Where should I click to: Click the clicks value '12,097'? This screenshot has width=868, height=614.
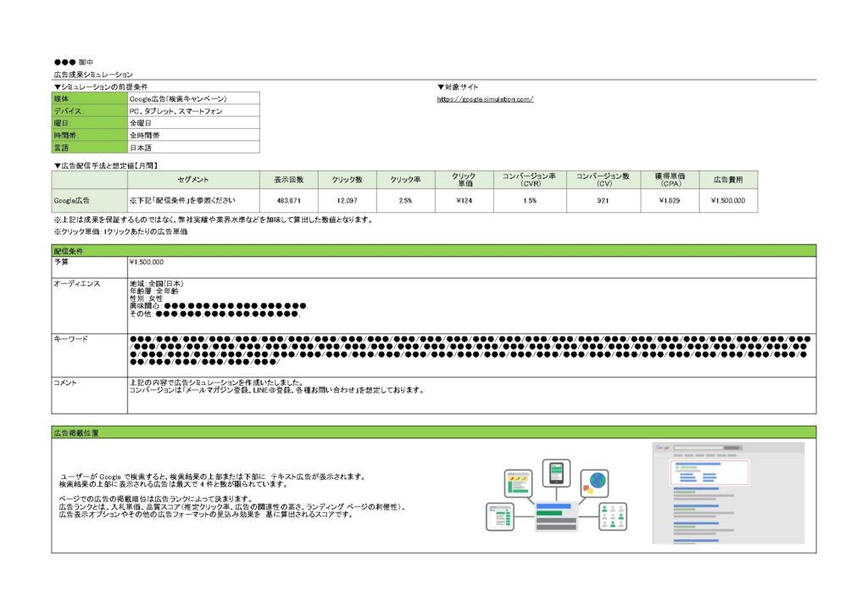click(x=347, y=200)
